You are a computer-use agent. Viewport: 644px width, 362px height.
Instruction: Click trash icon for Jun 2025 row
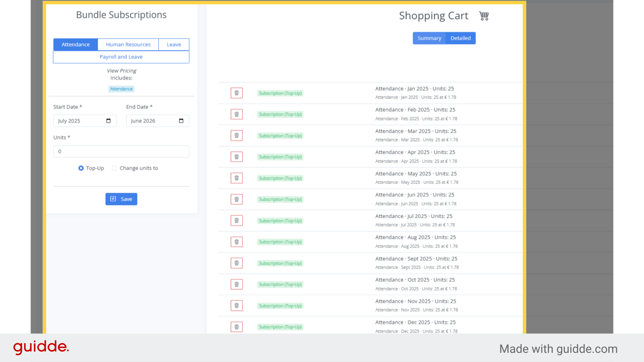tap(236, 199)
